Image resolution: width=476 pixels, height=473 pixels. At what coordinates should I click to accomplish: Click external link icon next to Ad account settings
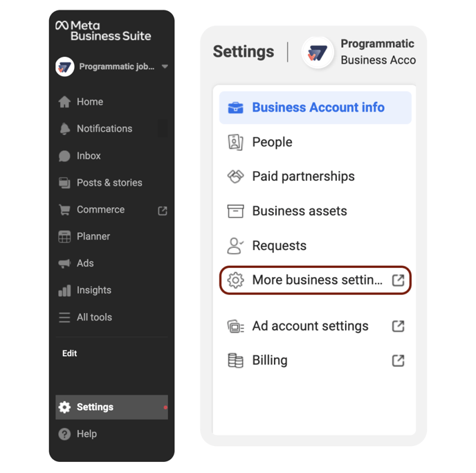click(398, 326)
